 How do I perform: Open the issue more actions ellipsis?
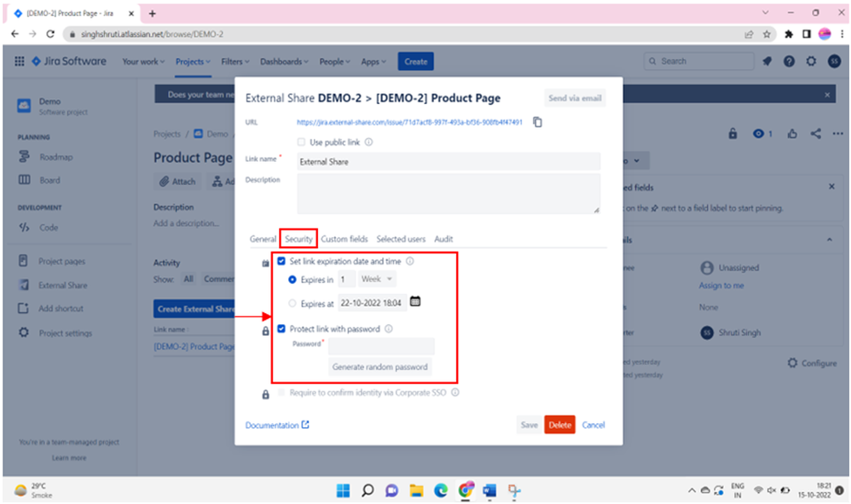(x=837, y=133)
